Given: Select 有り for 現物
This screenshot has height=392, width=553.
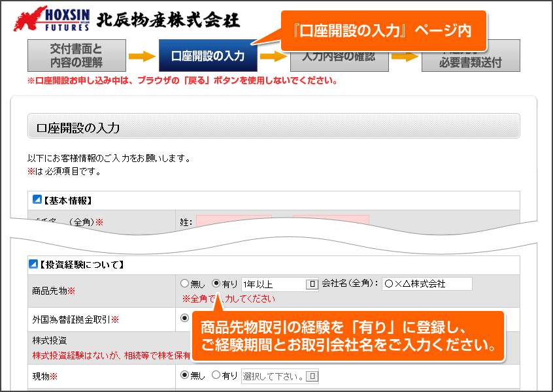Looking at the screenshot, I should (216, 376).
